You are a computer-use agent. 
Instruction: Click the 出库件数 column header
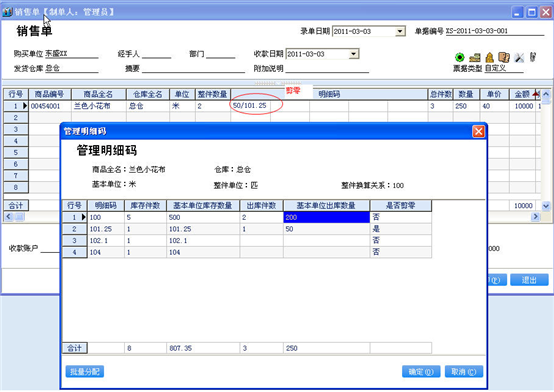pos(261,206)
